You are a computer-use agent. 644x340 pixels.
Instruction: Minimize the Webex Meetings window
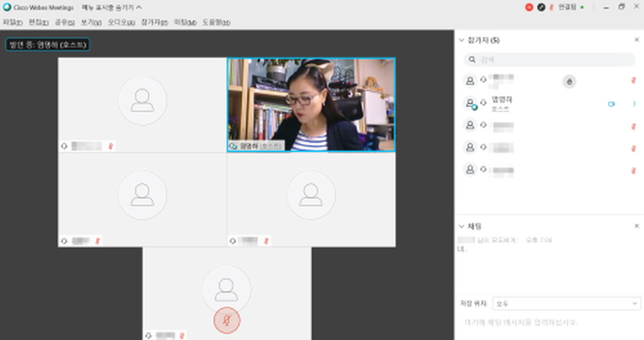point(606,7)
